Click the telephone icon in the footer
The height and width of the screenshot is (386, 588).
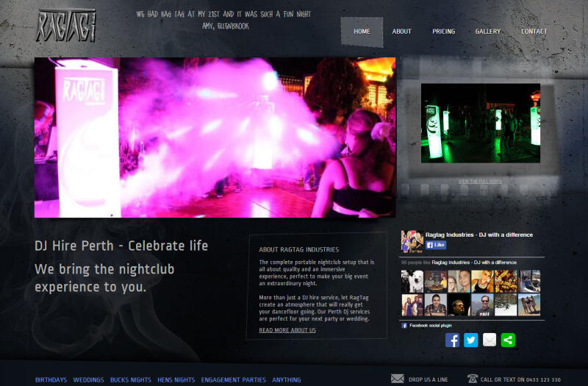473,379
